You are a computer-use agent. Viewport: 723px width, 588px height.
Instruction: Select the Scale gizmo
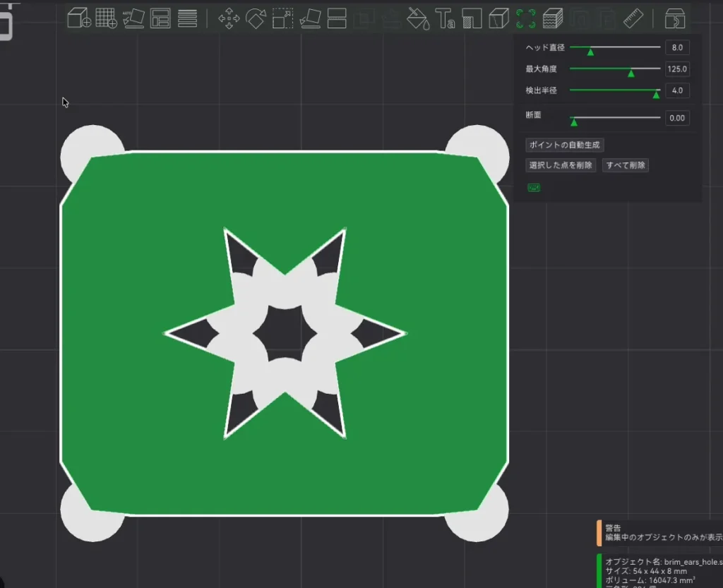pyautogui.click(x=282, y=18)
